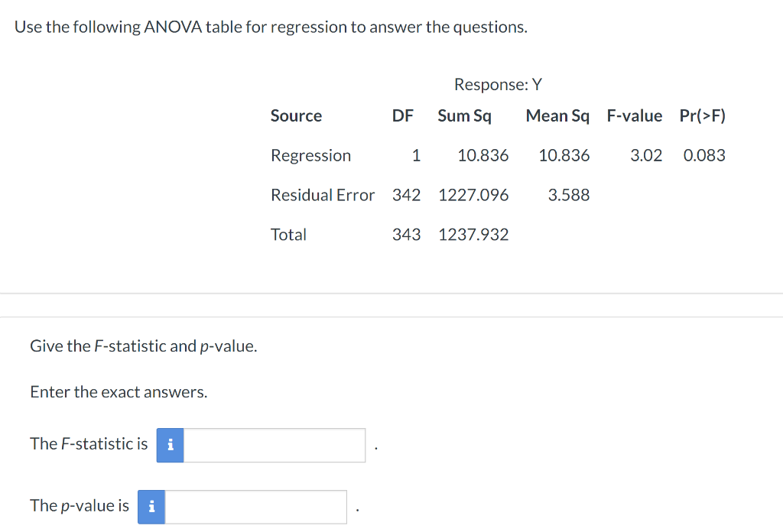
Task: Click the residual degrees of freedom 342
Action: 407,195
